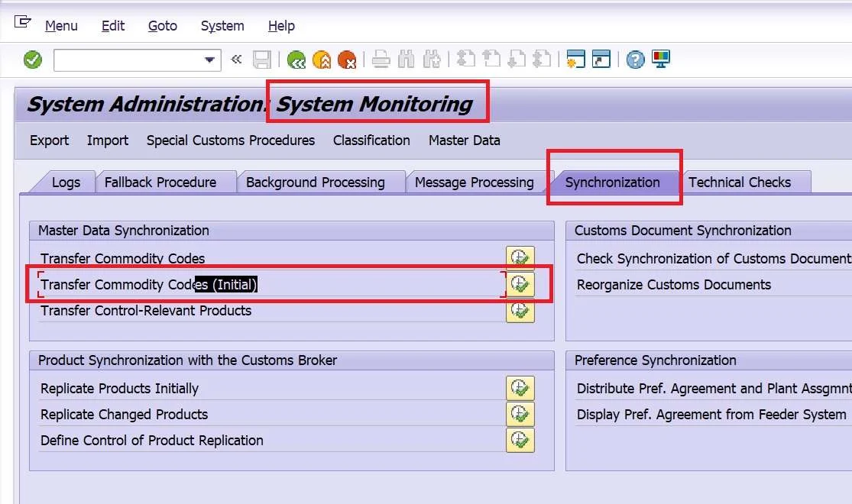852x504 pixels.
Task: Execute Transfer Control-Relevant Products icon
Action: tap(520, 312)
